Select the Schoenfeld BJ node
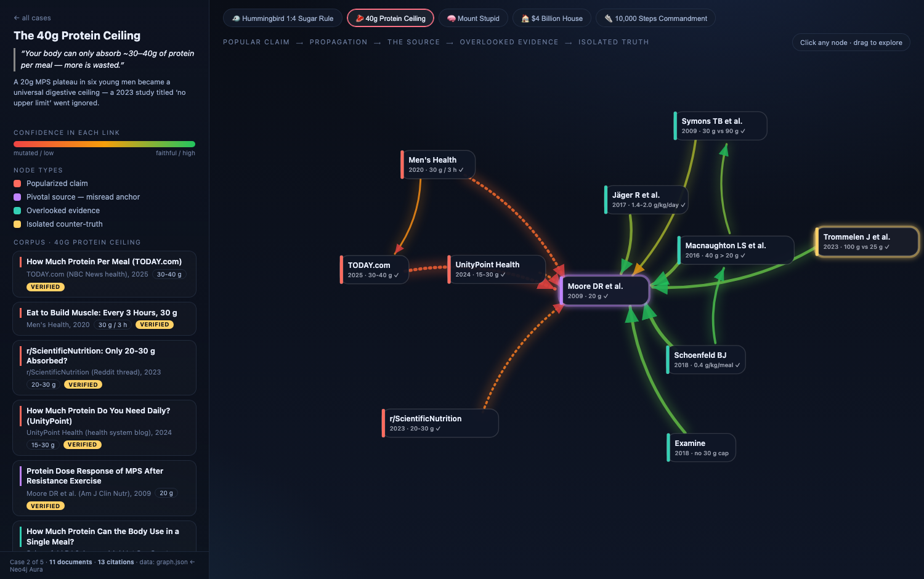Screen dimensions: 924x579 706,360
